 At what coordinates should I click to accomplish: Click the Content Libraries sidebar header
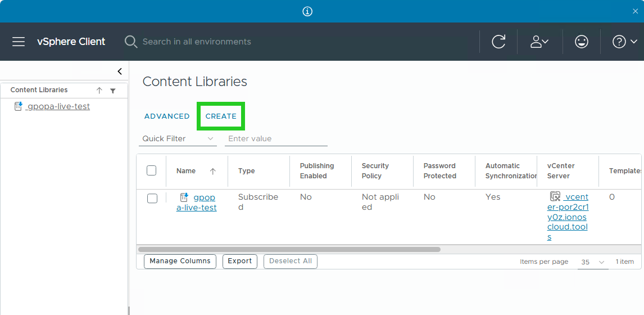[39, 90]
